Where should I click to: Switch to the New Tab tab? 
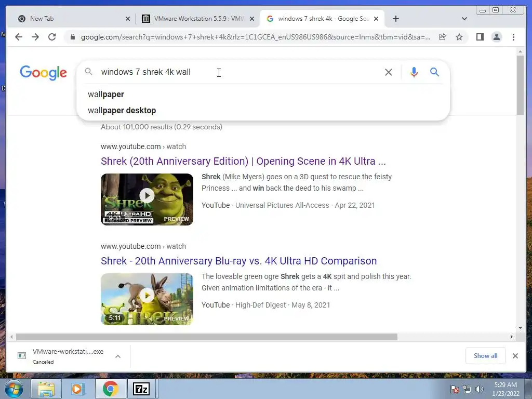click(x=73, y=19)
